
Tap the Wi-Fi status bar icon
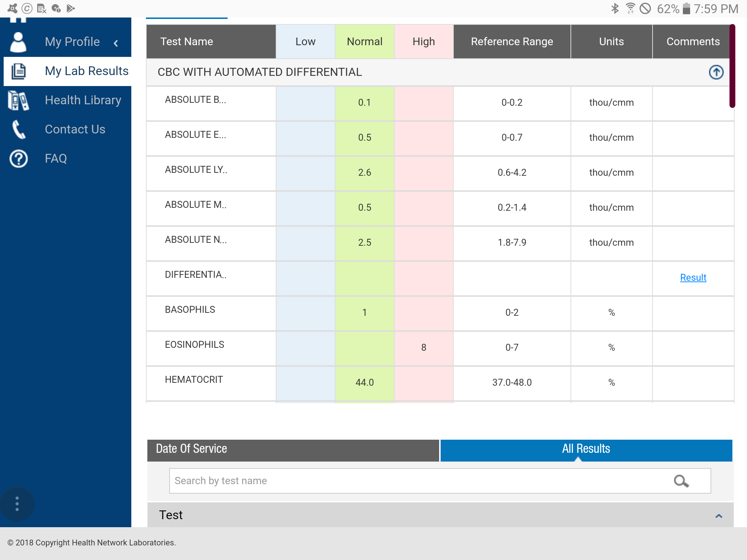[630, 8]
